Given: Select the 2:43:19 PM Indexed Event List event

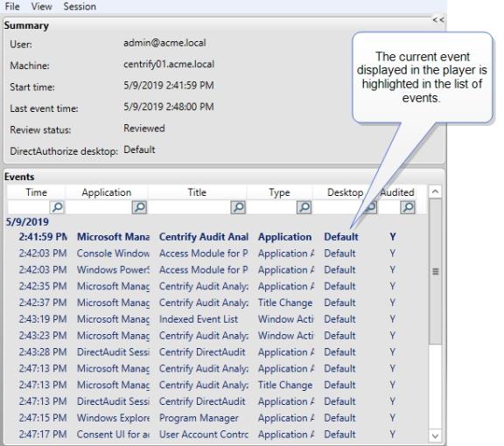Looking at the screenshot, I should (x=217, y=319).
